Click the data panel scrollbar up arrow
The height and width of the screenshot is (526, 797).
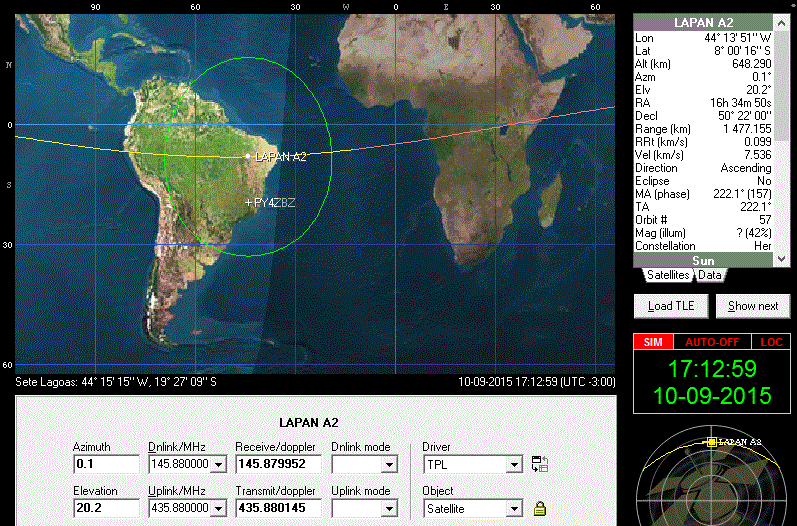coord(781,23)
